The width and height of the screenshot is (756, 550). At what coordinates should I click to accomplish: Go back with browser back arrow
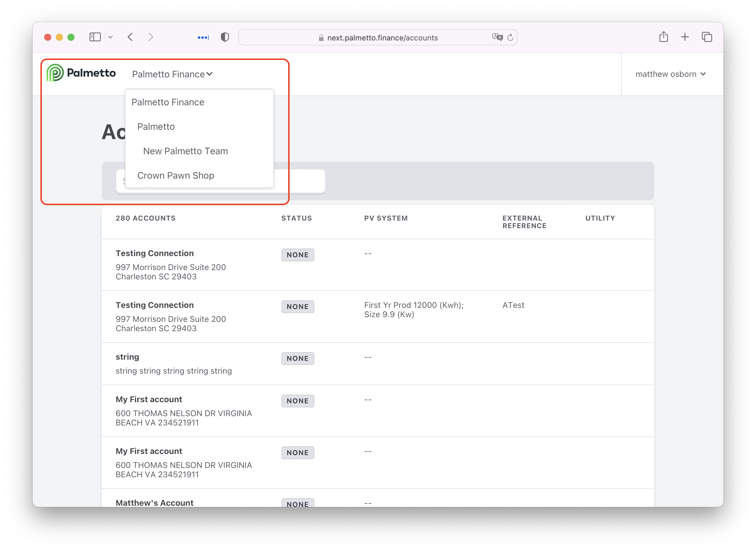[130, 37]
